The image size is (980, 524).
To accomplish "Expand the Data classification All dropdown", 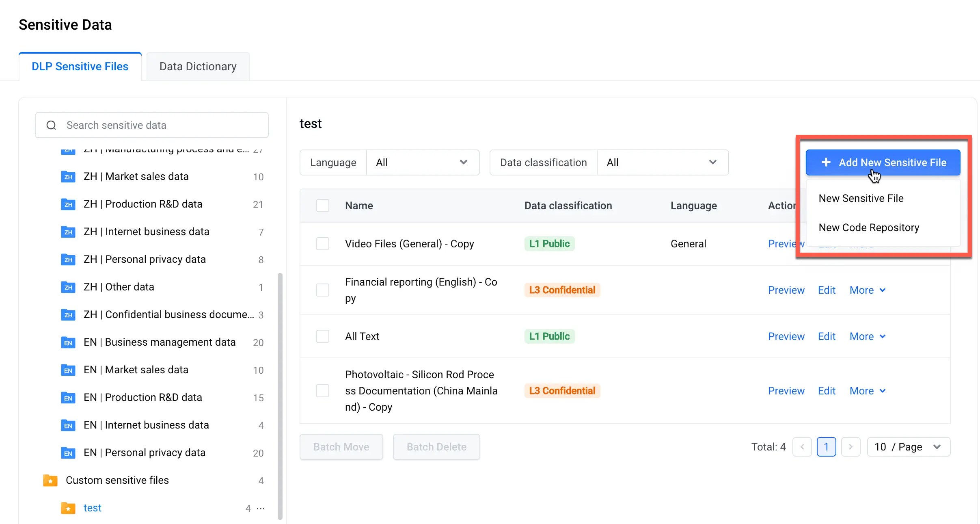I will pyautogui.click(x=663, y=162).
